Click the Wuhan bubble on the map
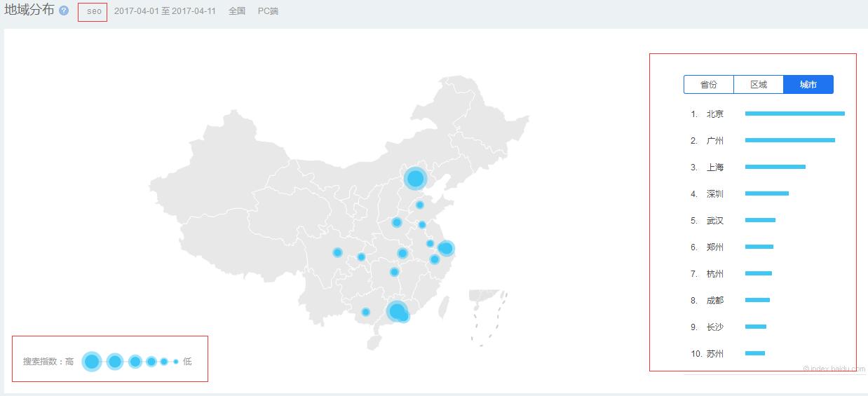The image size is (868, 396). (x=402, y=253)
